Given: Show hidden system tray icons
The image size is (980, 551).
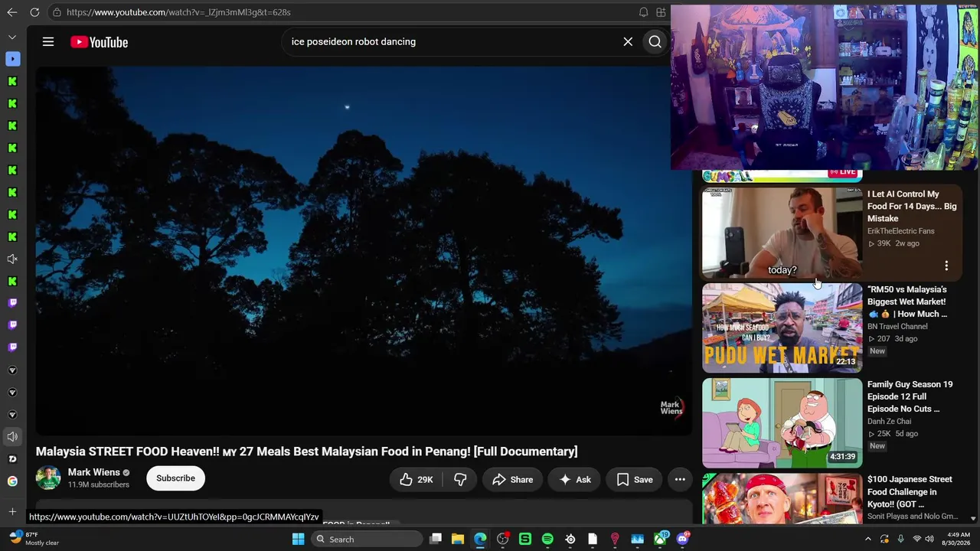Looking at the screenshot, I should (868, 540).
